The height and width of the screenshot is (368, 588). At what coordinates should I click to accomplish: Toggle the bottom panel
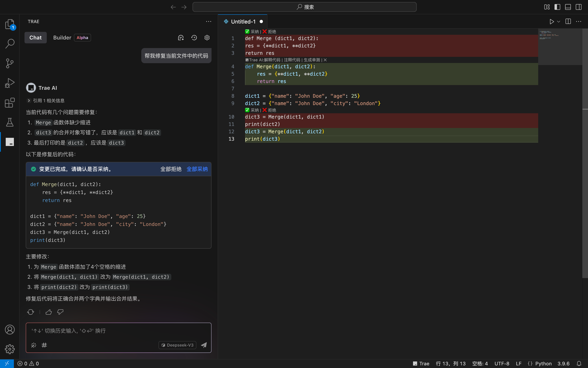click(568, 7)
